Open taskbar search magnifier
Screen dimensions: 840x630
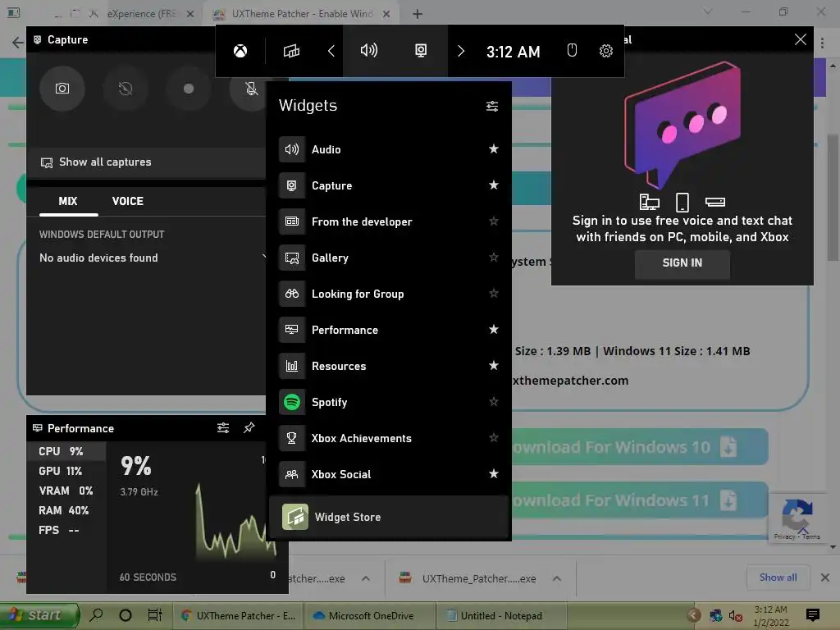click(x=96, y=615)
